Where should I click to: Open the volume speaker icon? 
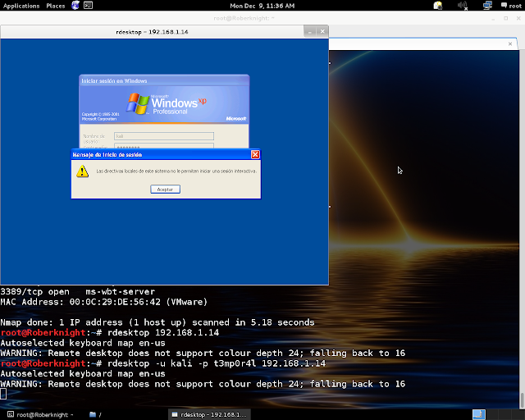tap(463, 6)
